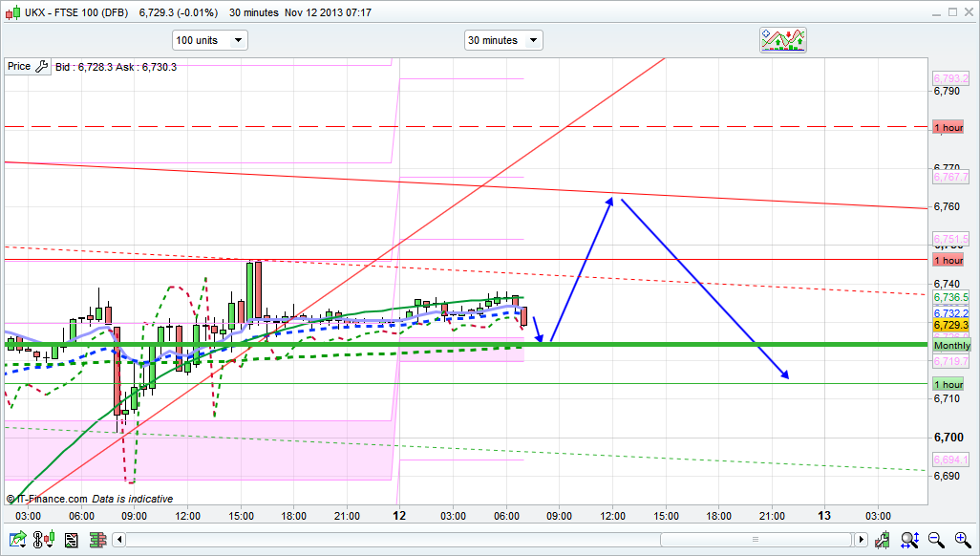Viewport: 980px width, 556px height.
Task: Open the 100 units dropdown
Action: point(209,40)
